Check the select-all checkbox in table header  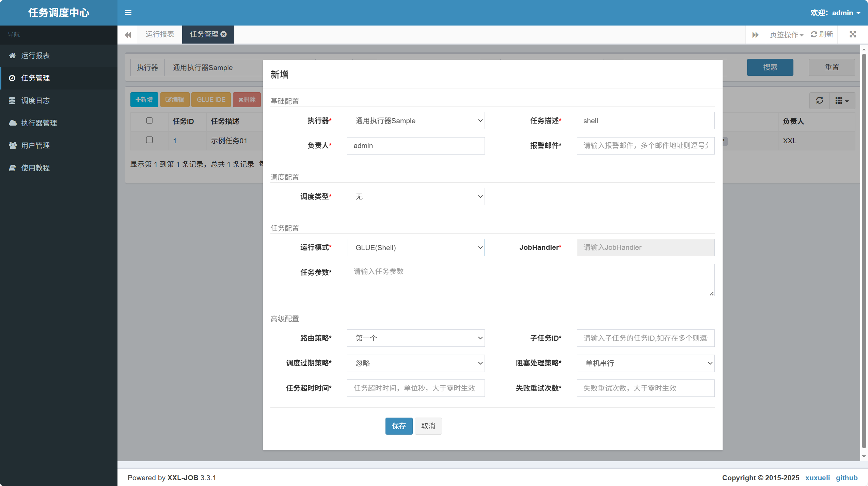click(x=149, y=121)
